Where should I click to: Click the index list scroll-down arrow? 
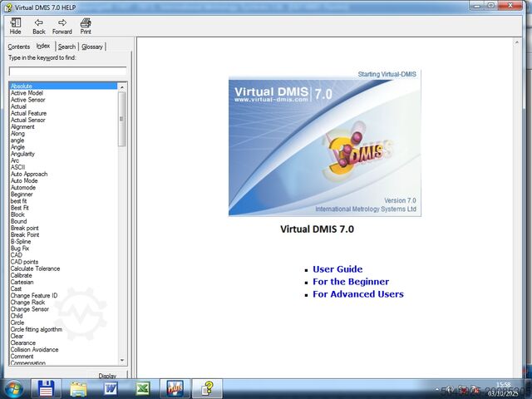tap(122, 360)
